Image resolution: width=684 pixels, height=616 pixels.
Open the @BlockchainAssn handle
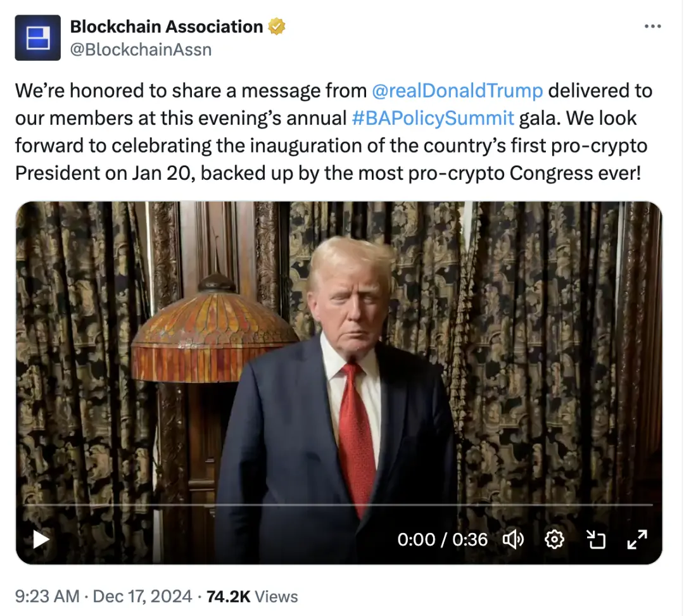tap(141, 50)
